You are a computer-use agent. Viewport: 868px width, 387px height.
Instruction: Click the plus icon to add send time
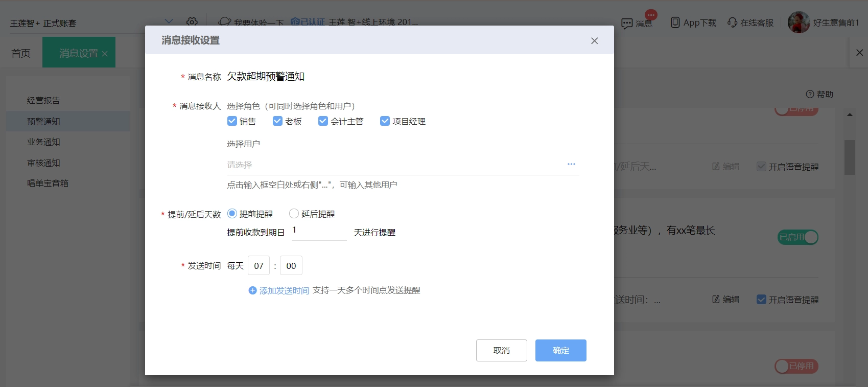[252, 290]
